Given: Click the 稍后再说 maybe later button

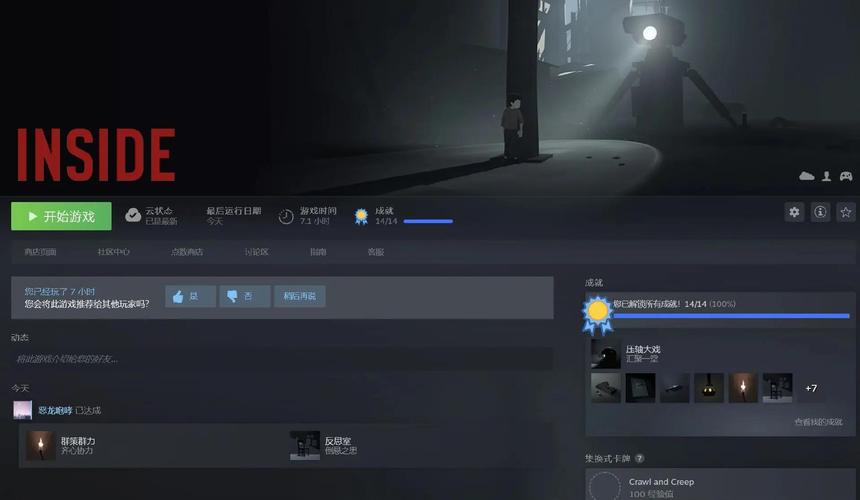Looking at the screenshot, I should pyautogui.click(x=299, y=296).
